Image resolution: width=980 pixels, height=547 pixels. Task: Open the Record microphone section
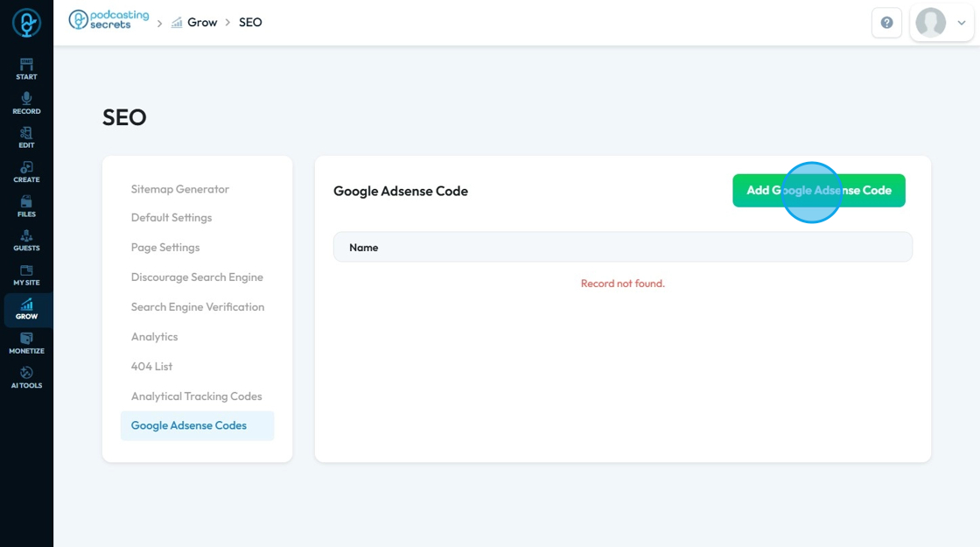pos(26,102)
